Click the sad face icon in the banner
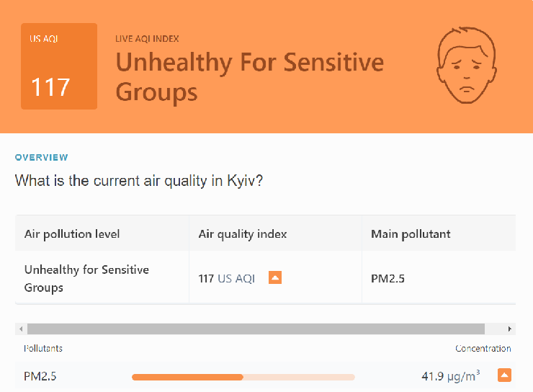This screenshot has height=392, width=533. [x=466, y=66]
